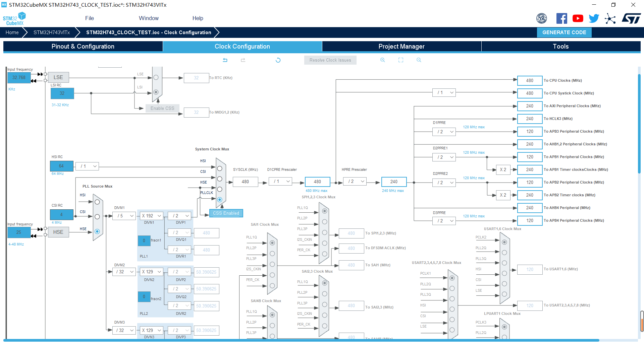The image size is (644, 345).
Task: Click the Enable CSS button
Action: [162, 109]
